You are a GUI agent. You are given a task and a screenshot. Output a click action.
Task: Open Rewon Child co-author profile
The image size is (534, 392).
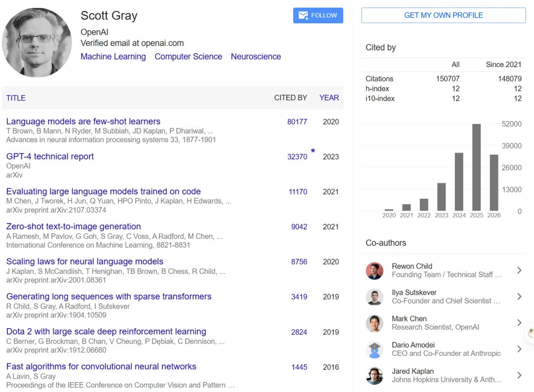(412, 266)
